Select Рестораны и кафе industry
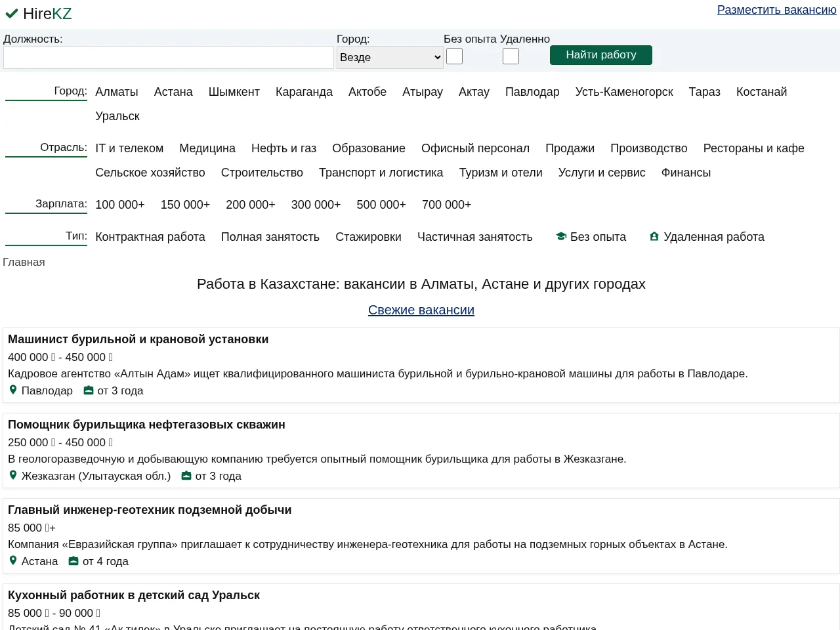 point(754,148)
